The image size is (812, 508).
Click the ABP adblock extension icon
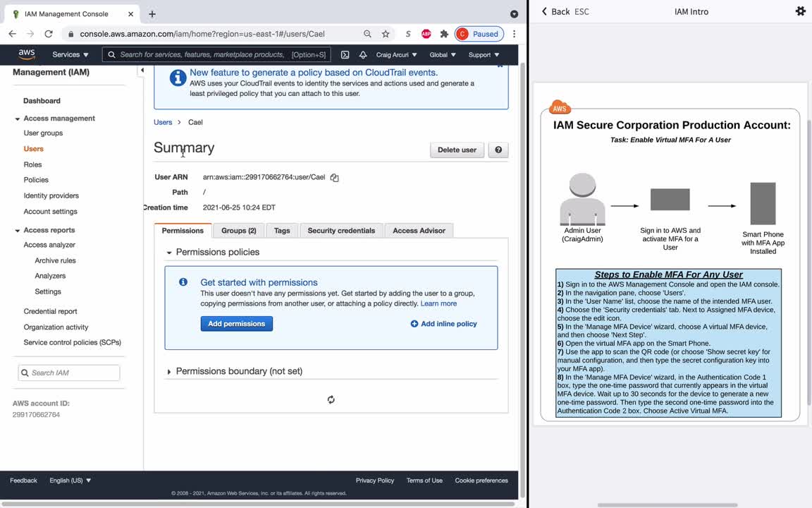[426, 34]
